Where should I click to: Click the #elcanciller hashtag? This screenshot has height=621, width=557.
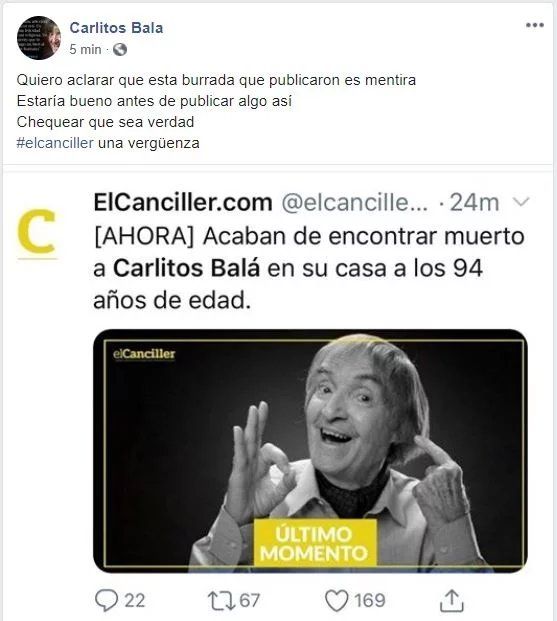pyautogui.click(x=55, y=143)
